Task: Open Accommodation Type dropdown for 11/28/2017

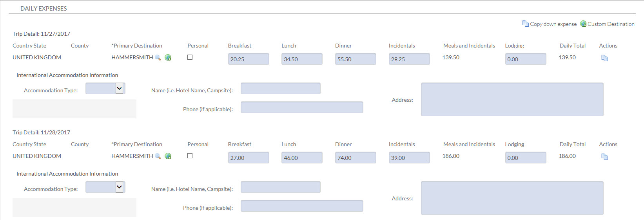Action: 120,187
